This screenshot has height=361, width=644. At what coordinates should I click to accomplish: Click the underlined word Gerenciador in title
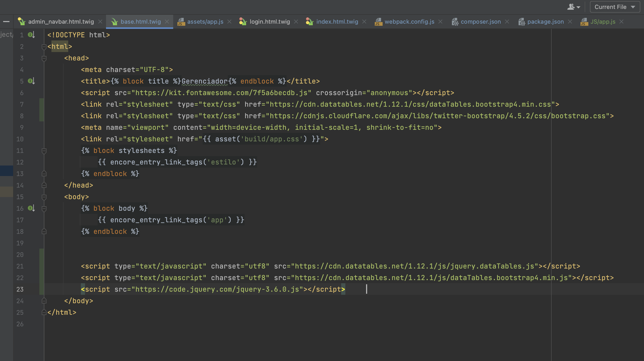pos(204,81)
